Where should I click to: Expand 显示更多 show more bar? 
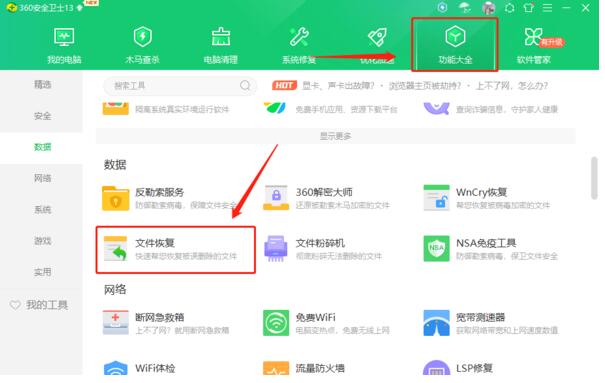coord(336,136)
